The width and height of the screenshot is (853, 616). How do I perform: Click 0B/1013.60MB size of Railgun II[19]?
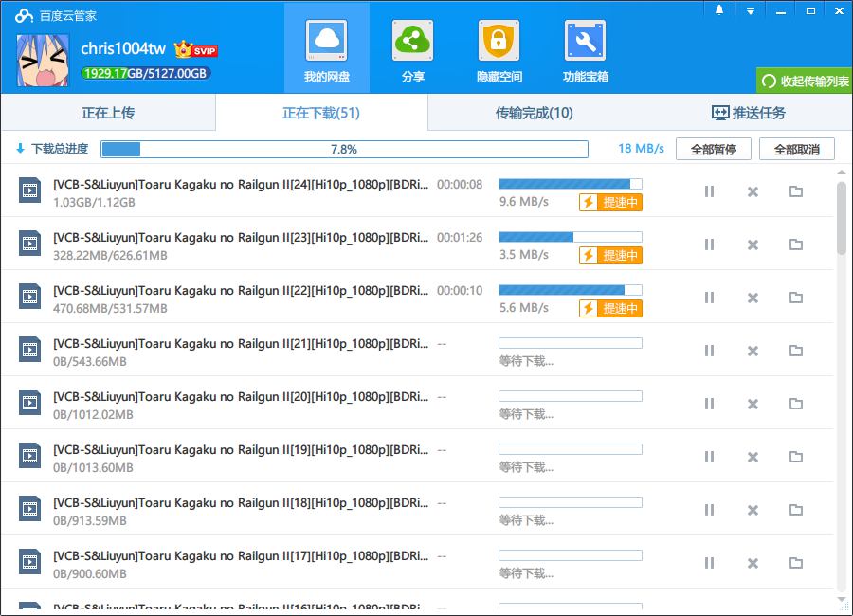[93, 467]
